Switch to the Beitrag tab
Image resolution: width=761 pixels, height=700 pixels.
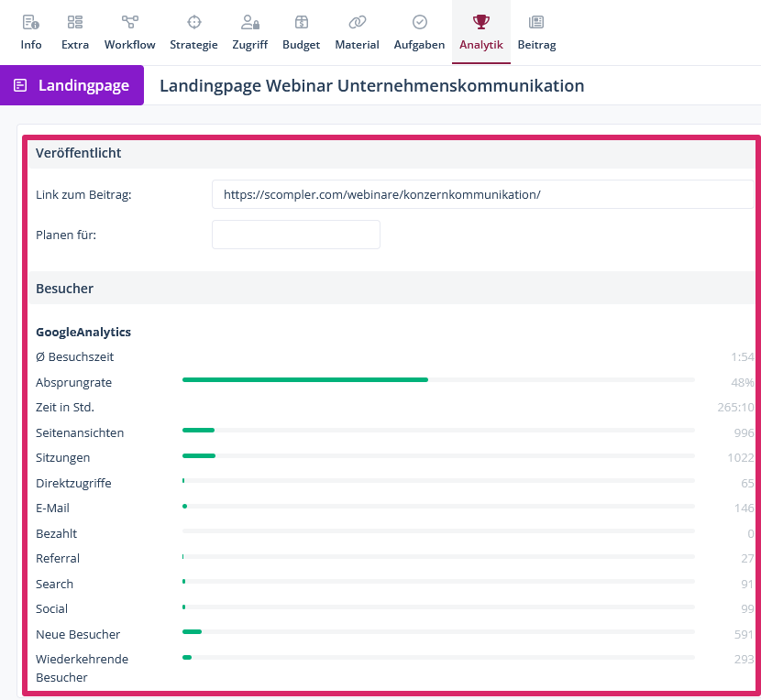[536, 32]
